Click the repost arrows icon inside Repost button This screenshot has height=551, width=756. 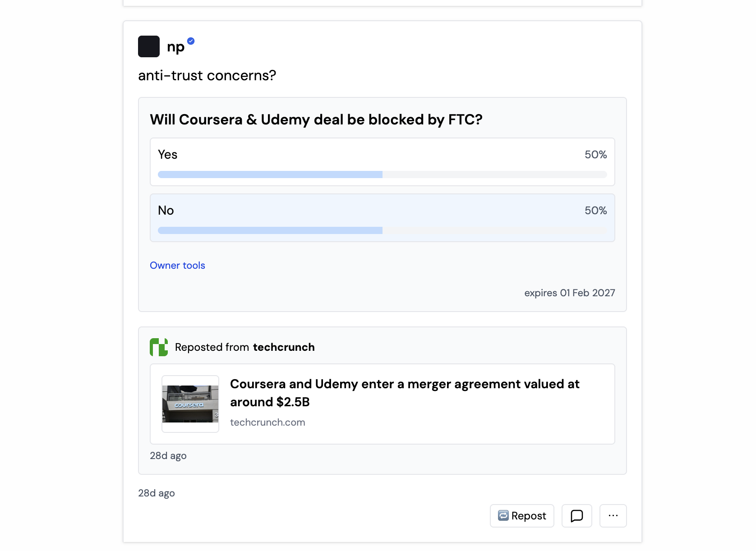click(x=504, y=515)
